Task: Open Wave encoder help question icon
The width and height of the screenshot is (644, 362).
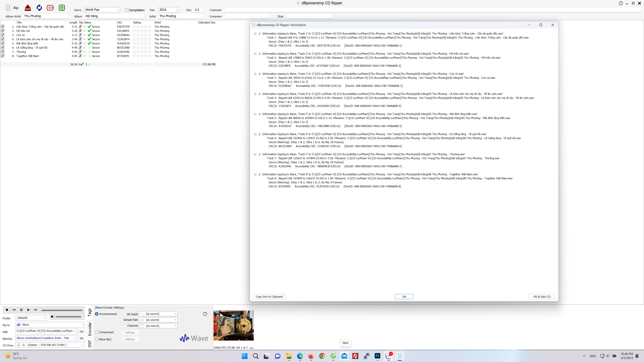Action: click(205, 314)
